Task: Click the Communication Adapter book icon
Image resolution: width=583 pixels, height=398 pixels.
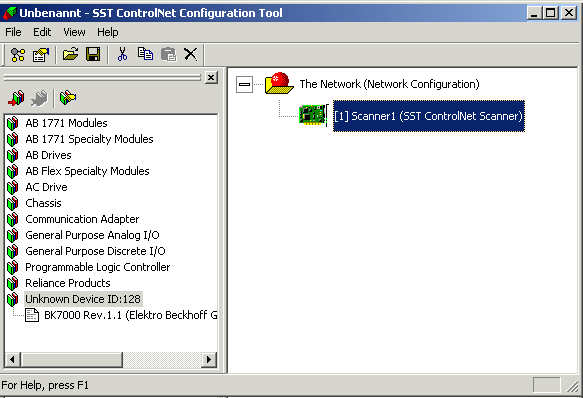Action: pos(13,219)
